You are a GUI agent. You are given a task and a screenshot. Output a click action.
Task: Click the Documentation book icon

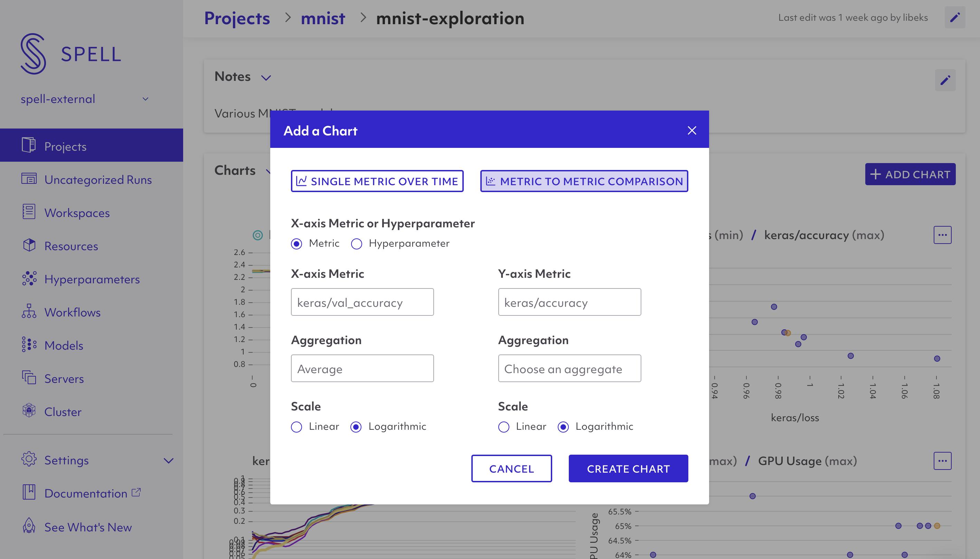pyautogui.click(x=29, y=492)
